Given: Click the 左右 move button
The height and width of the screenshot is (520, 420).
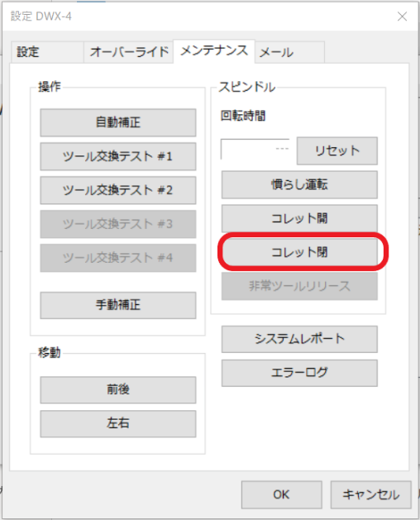Looking at the screenshot, I should pyautogui.click(x=118, y=423).
